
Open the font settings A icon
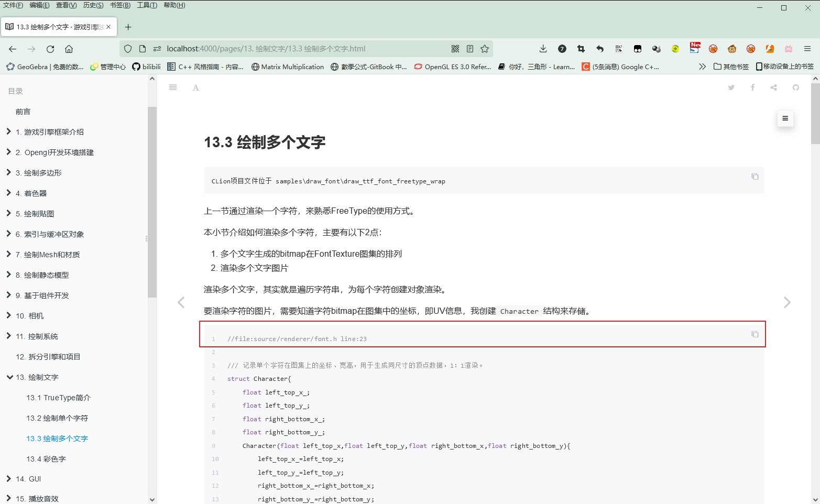point(196,87)
